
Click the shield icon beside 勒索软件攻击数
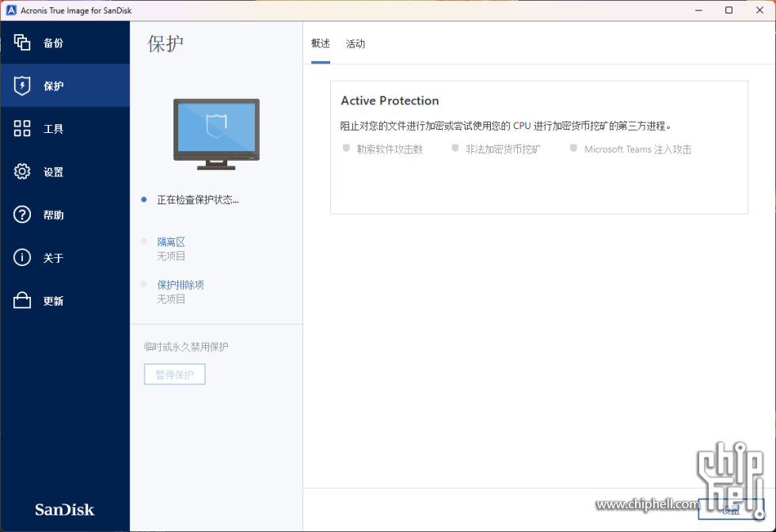click(347, 148)
